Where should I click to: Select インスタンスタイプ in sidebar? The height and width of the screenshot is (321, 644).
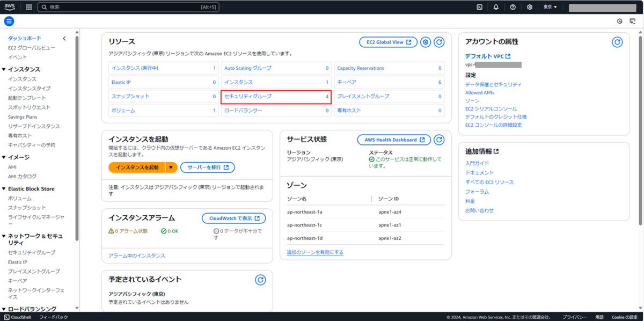(x=30, y=89)
